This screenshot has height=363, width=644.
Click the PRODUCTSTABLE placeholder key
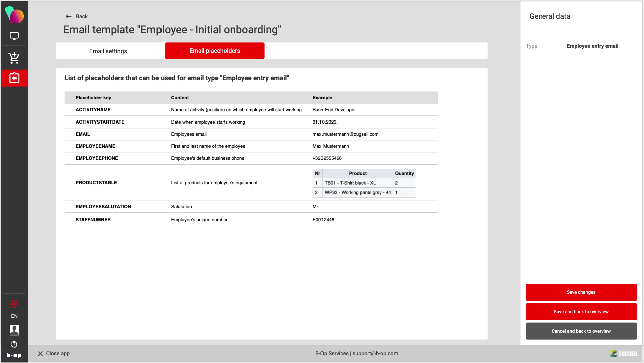[96, 183]
